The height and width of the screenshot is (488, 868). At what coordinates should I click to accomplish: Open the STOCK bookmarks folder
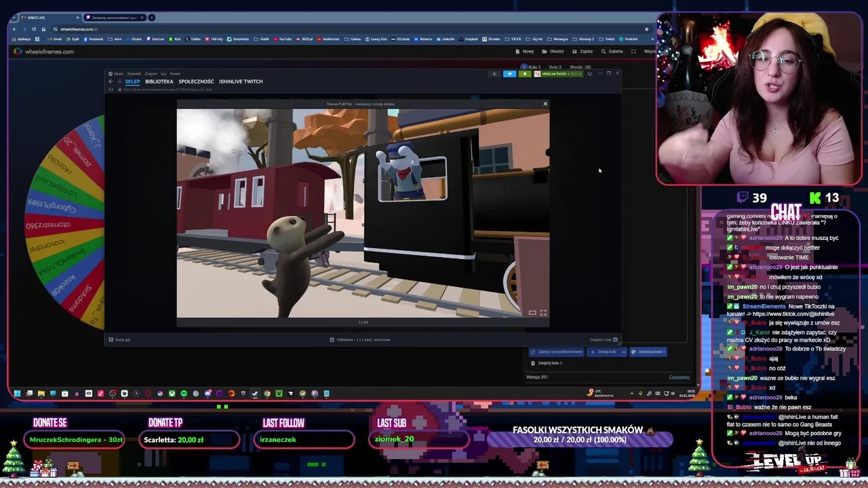(x=513, y=39)
